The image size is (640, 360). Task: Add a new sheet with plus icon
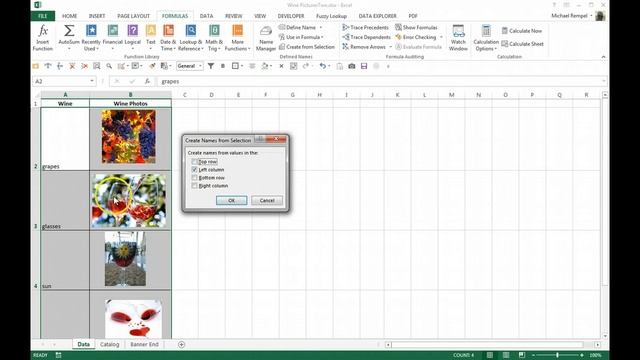tap(181, 344)
